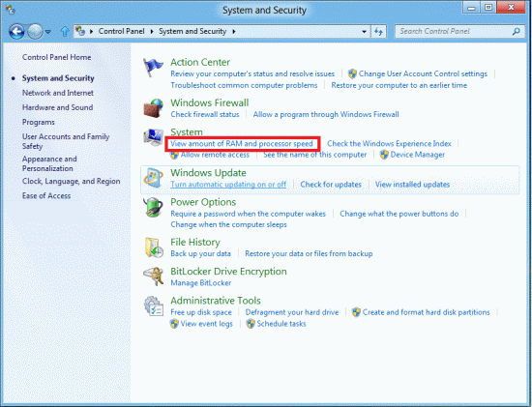Click Turn automatic updating on or off
The height and width of the screenshot is (407, 532).
[228, 185]
